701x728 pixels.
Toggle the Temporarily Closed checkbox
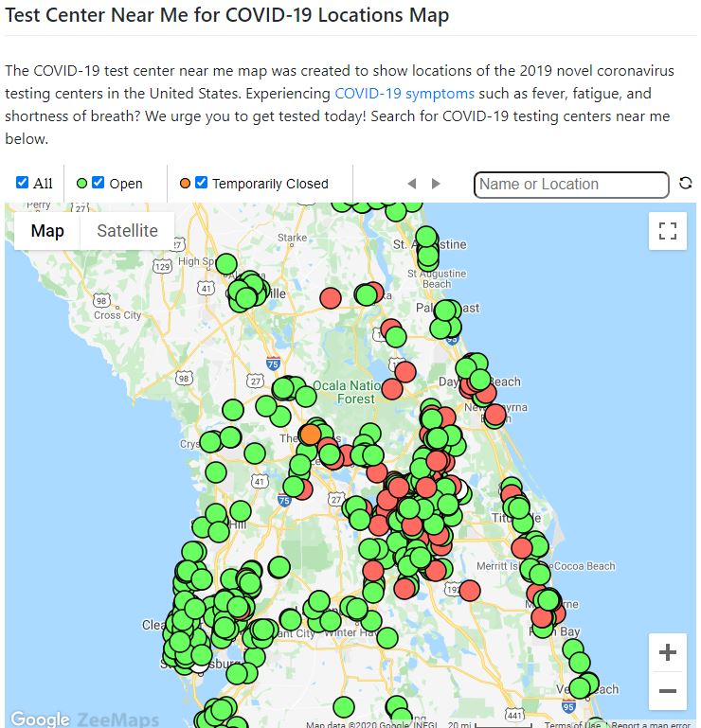(x=201, y=183)
